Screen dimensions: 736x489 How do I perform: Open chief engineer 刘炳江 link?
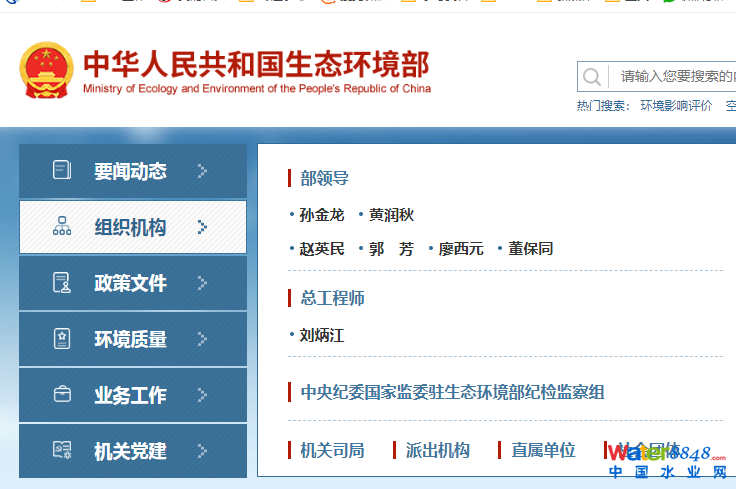(321, 336)
